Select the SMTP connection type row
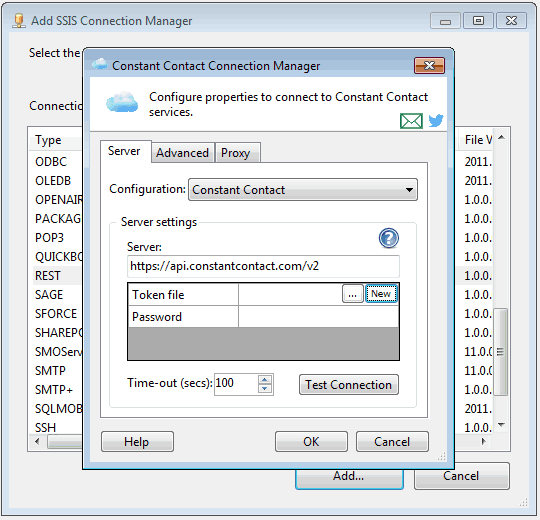 click(x=50, y=371)
